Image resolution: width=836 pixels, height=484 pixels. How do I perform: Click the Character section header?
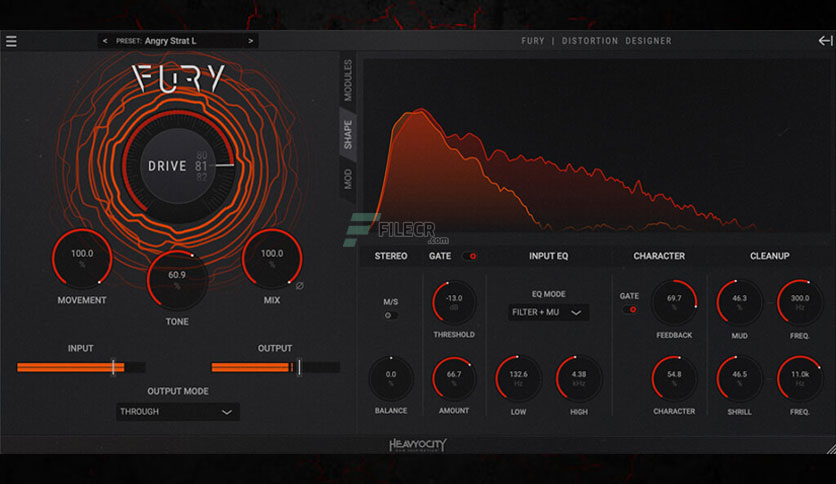click(x=659, y=256)
